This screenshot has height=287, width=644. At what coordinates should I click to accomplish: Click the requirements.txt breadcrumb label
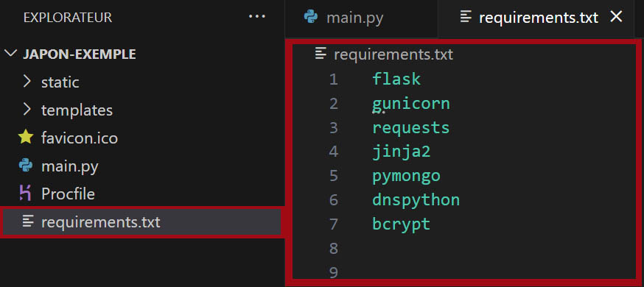393,54
